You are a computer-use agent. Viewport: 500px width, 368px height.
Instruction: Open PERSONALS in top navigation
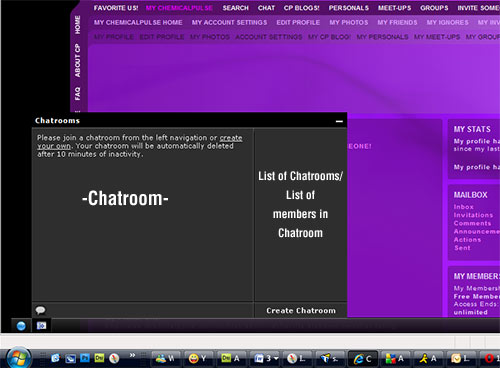click(x=349, y=8)
